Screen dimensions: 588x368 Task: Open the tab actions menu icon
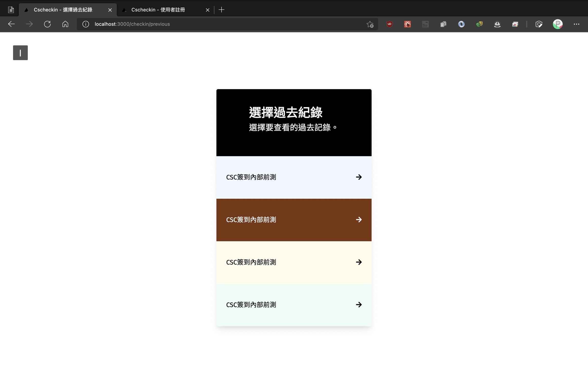[x=11, y=10]
